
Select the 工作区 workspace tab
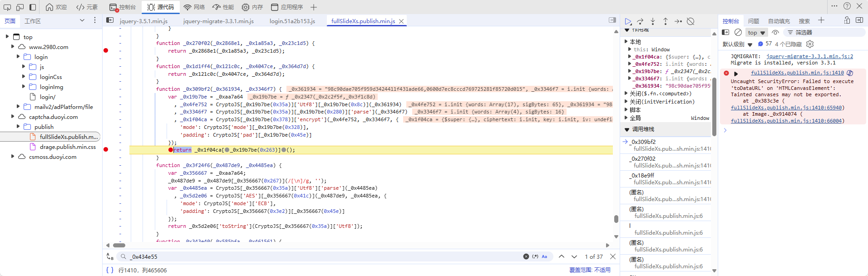(33, 21)
